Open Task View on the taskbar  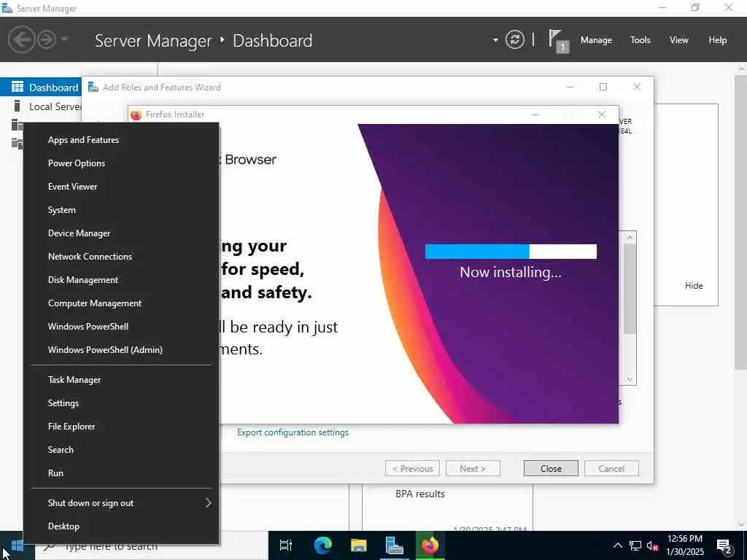point(286,545)
